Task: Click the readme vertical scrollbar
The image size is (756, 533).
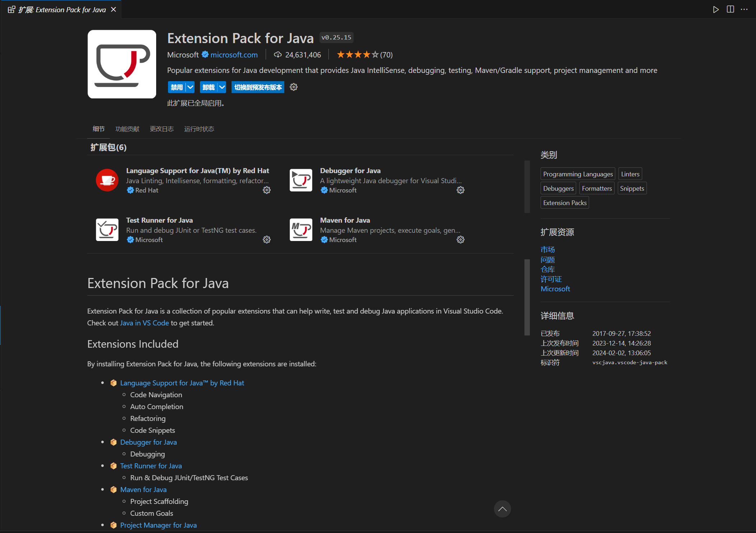Action: click(527, 297)
